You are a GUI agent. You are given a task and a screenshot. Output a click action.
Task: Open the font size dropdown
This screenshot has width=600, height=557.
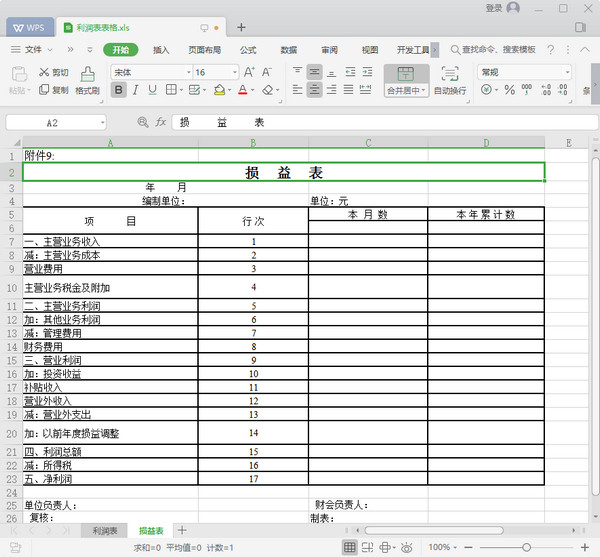pos(235,72)
